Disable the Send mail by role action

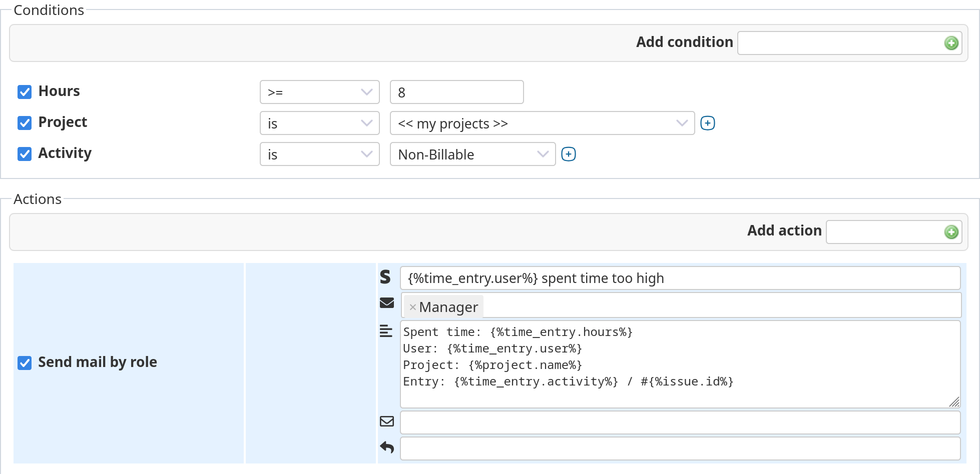(x=25, y=362)
